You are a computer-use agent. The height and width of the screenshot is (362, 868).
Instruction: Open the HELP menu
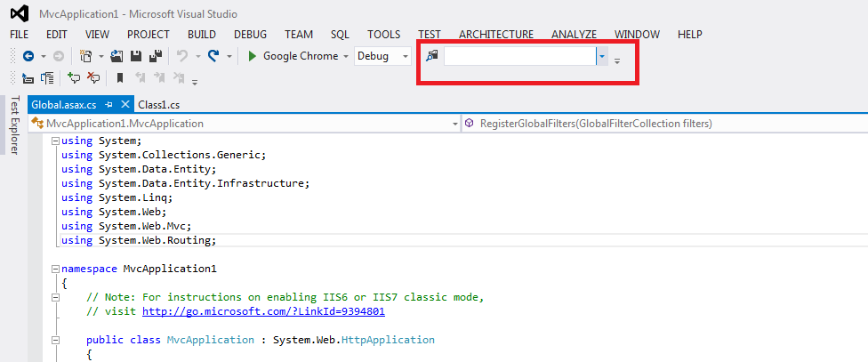pos(690,35)
